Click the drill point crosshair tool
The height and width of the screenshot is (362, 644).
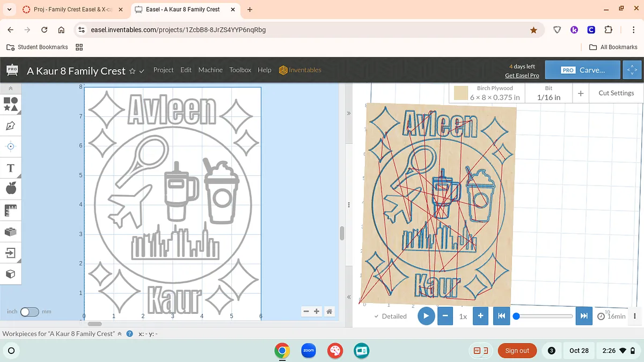11,146
